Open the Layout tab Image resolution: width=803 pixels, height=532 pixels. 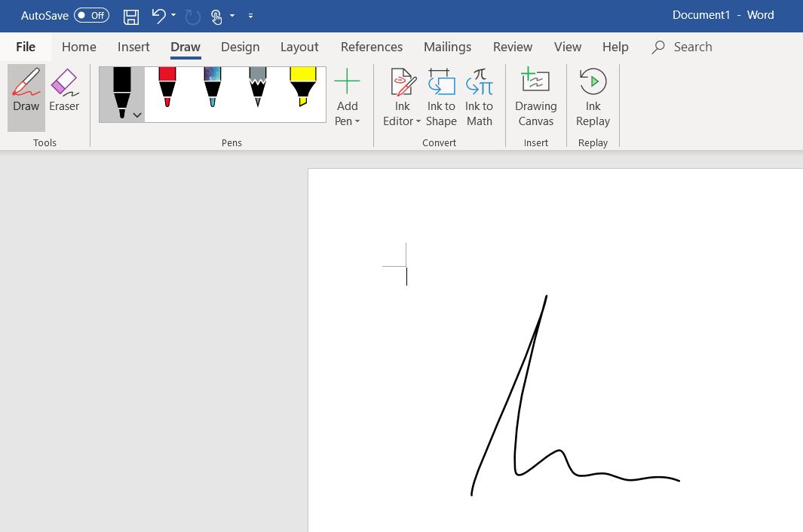(299, 47)
